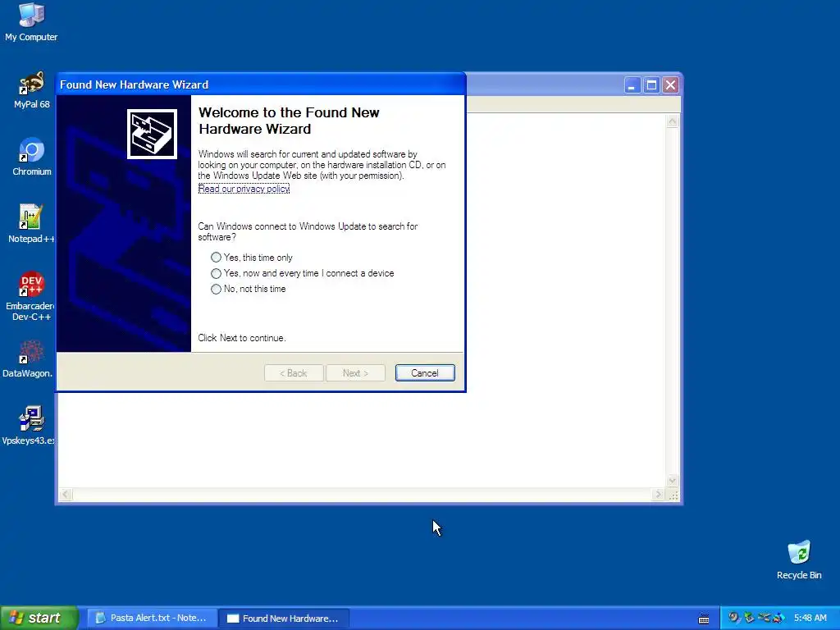Open the Chromium desktop shortcut
Image resolution: width=840 pixels, height=630 pixels.
tap(32, 157)
